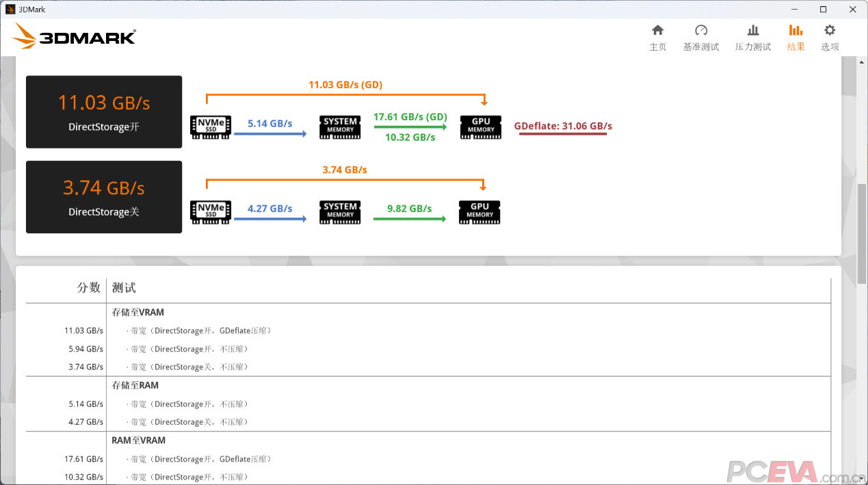This screenshot has width=868, height=485.
Task: Click GPU MEMORY icon in DirectStorage关 row
Action: 479,212
